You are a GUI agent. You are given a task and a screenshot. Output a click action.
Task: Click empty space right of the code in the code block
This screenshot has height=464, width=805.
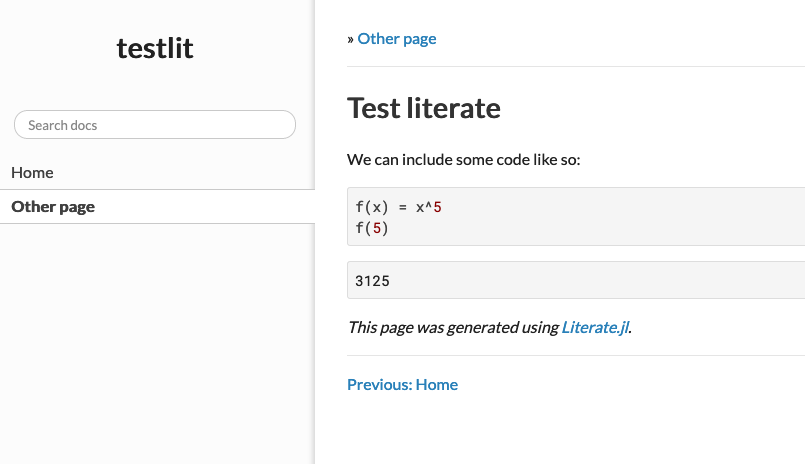pos(620,217)
